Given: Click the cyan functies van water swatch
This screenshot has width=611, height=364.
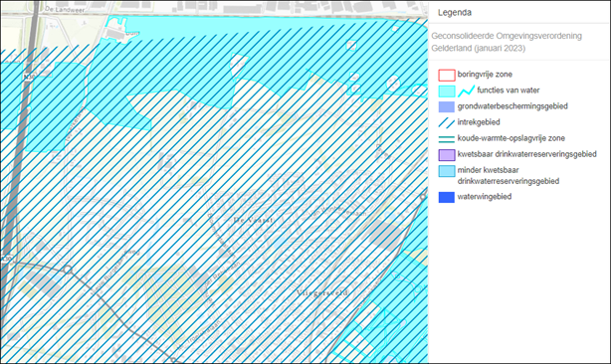Looking at the screenshot, I should (447, 91).
